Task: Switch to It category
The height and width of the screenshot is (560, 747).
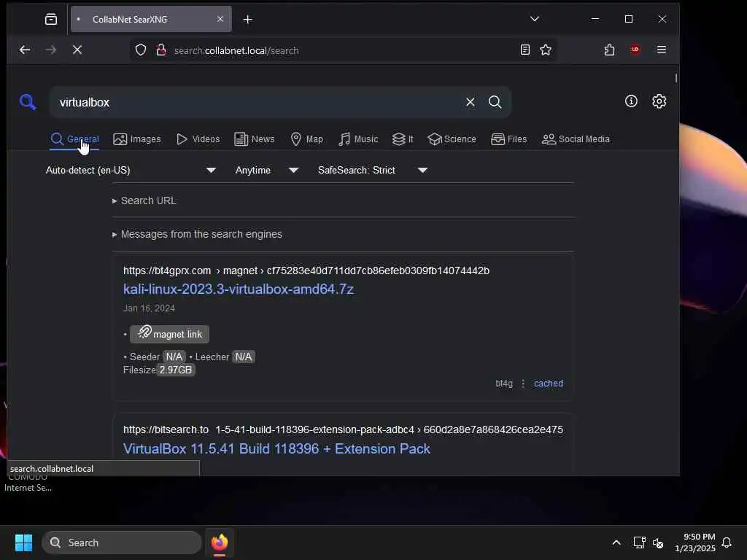Action: click(403, 139)
